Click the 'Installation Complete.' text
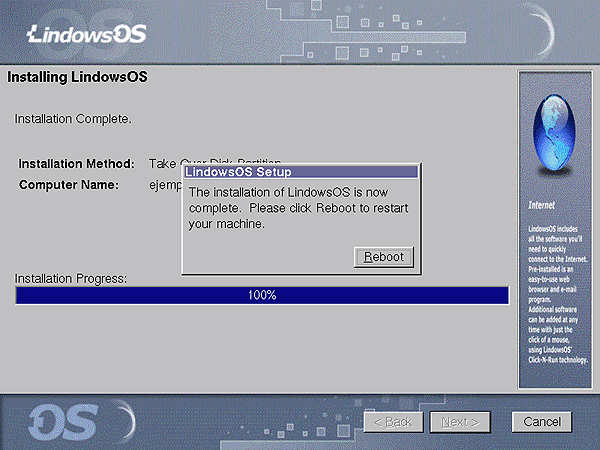 pos(73,119)
